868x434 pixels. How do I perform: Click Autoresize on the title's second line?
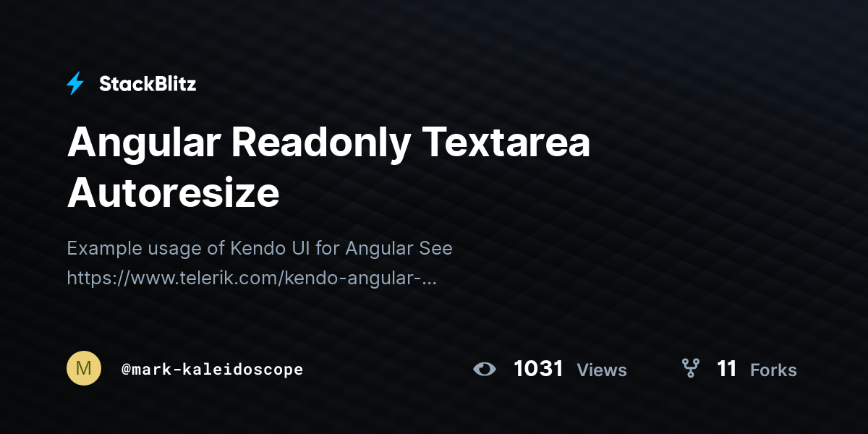(174, 193)
